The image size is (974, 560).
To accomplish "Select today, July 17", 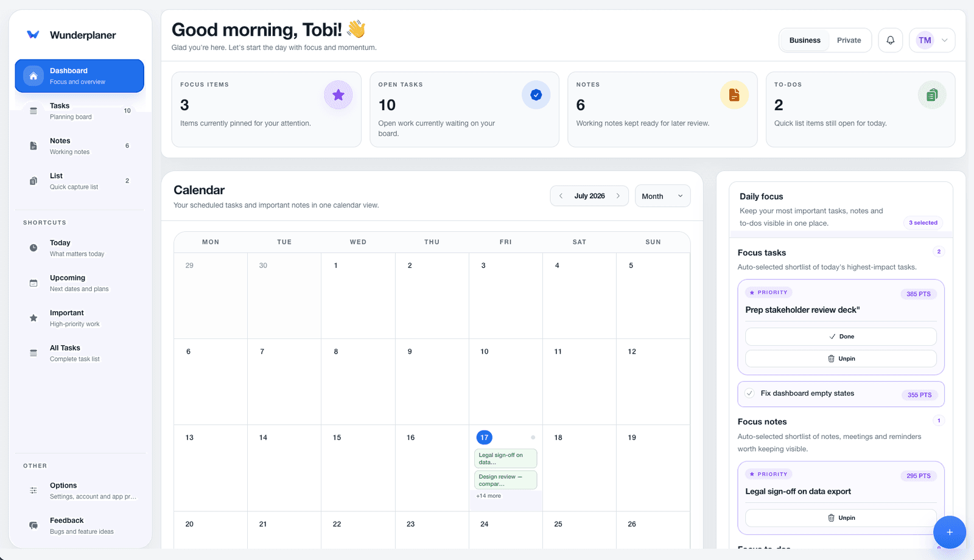I will click(484, 438).
